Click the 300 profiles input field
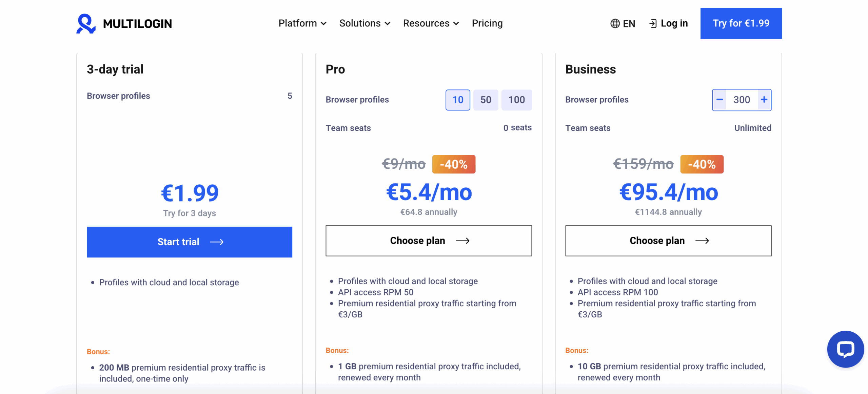This screenshot has width=868, height=394. (742, 100)
